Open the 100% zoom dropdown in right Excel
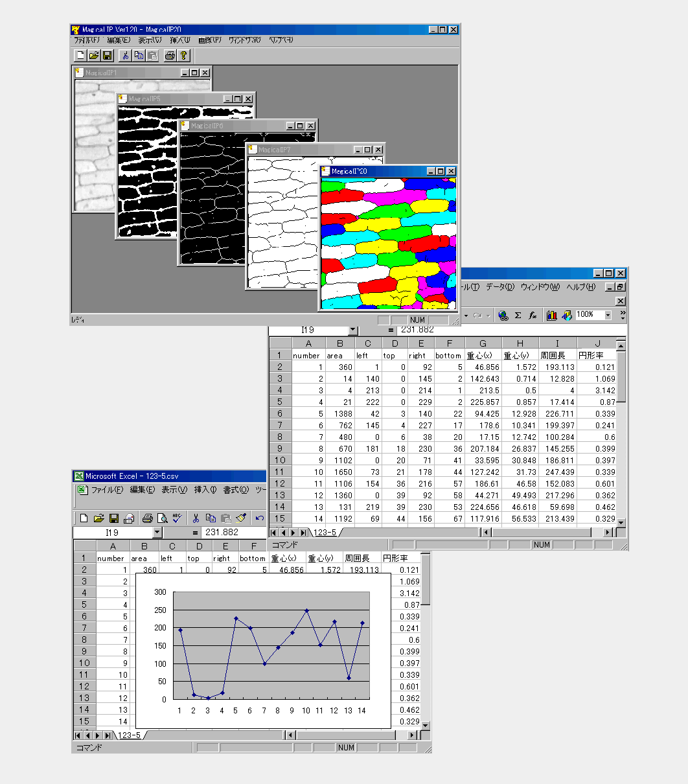Screen dimensions: 688x784 click(608, 315)
